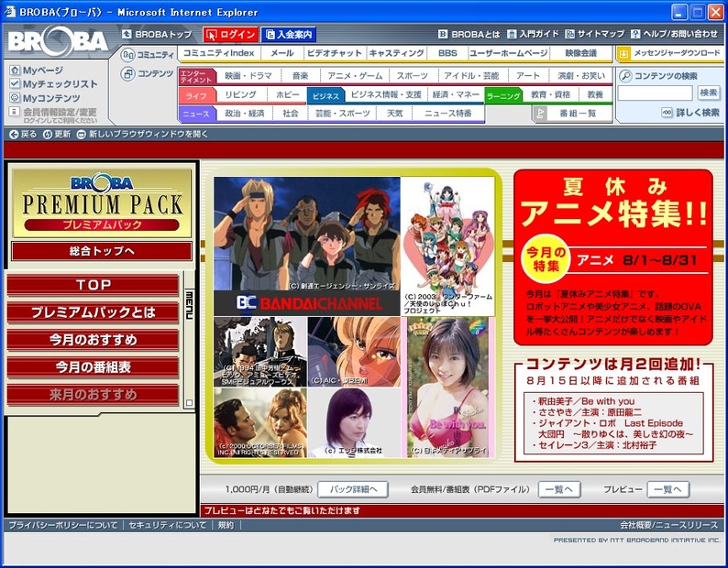Open 入門ガイド beginner guide
The width and height of the screenshot is (728, 568).
[x=533, y=34]
